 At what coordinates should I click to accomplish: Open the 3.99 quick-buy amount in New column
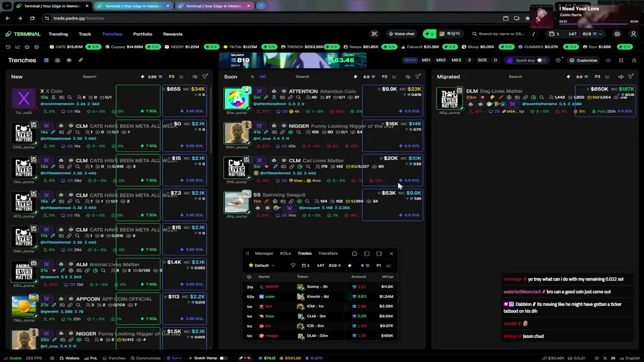(152, 76)
